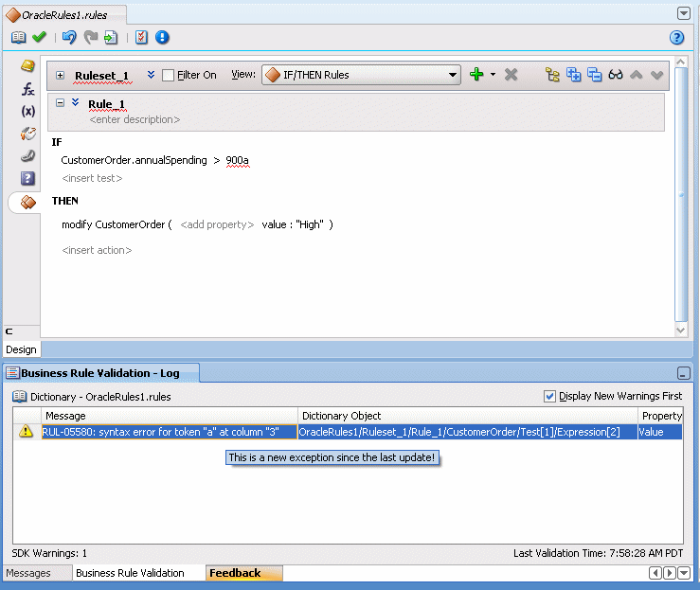Click the glasses view icon in the ruleset toolbar
Viewport: 700px width, 590px height.
[x=615, y=75]
